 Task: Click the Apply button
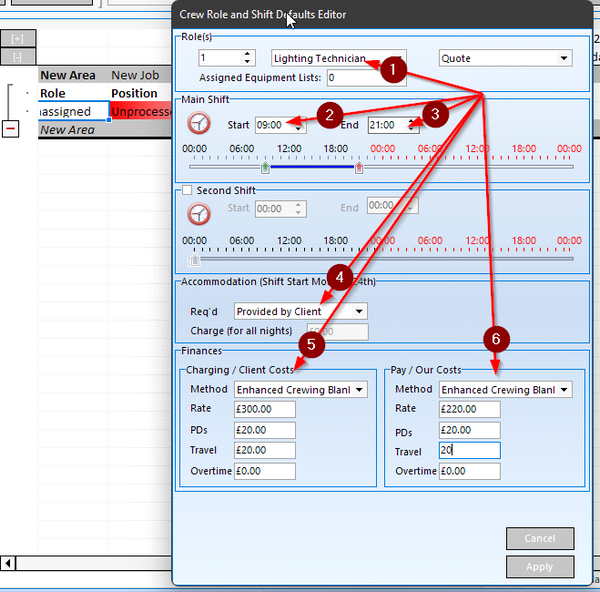point(539,567)
